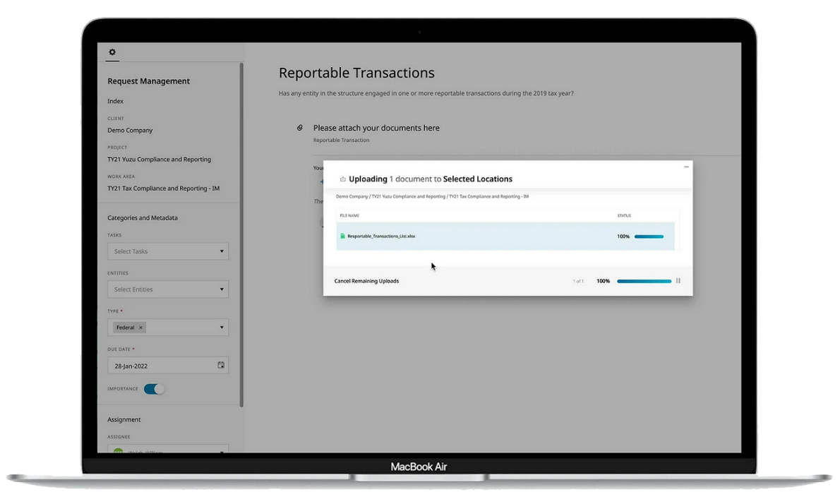
Task: Click the overall upload progress bar
Action: 644,281
